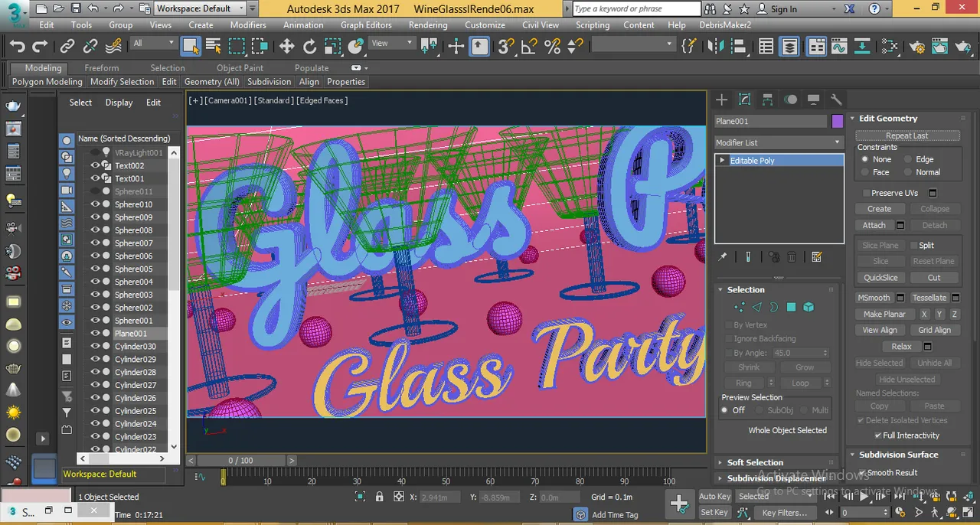Expand the Editable Poly modifier entry
The width and height of the screenshot is (980, 525).
pos(721,161)
